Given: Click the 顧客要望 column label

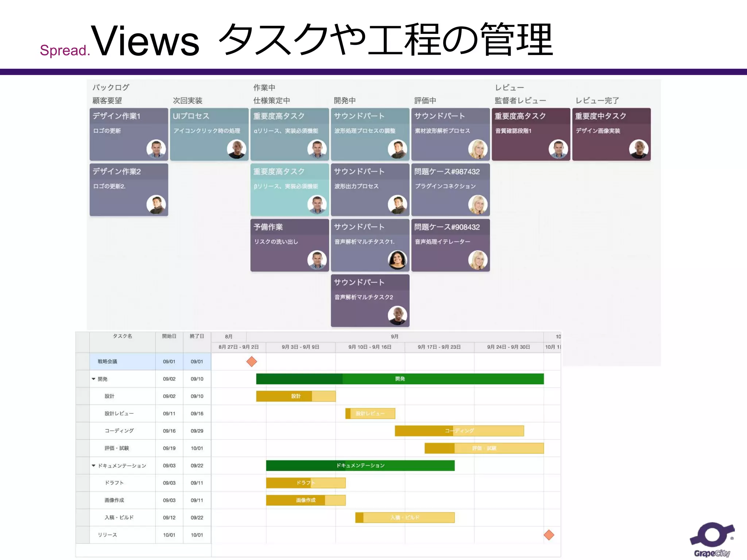Looking at the screenshot, I should [107, 100].
